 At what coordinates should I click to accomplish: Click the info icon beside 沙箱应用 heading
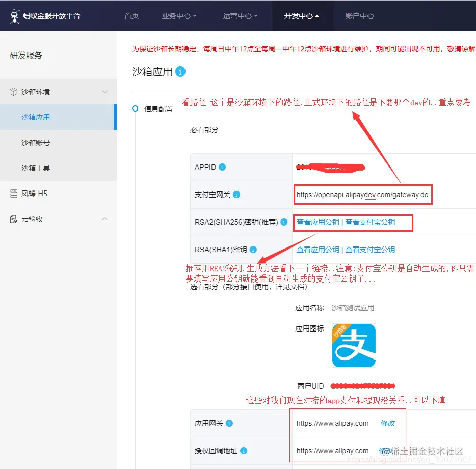(180, 72)
